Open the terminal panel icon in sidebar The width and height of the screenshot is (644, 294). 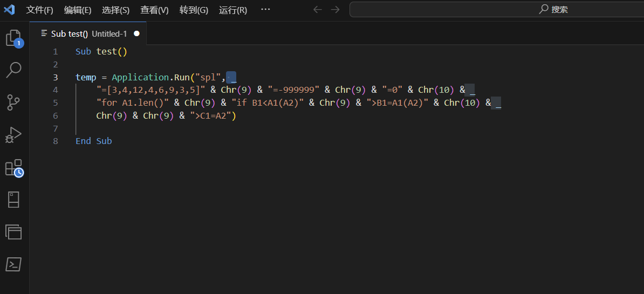[x=14, y=264]
